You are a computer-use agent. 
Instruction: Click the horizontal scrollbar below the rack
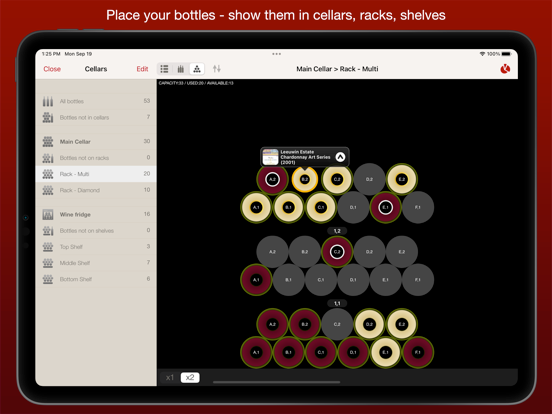point(276,382)
